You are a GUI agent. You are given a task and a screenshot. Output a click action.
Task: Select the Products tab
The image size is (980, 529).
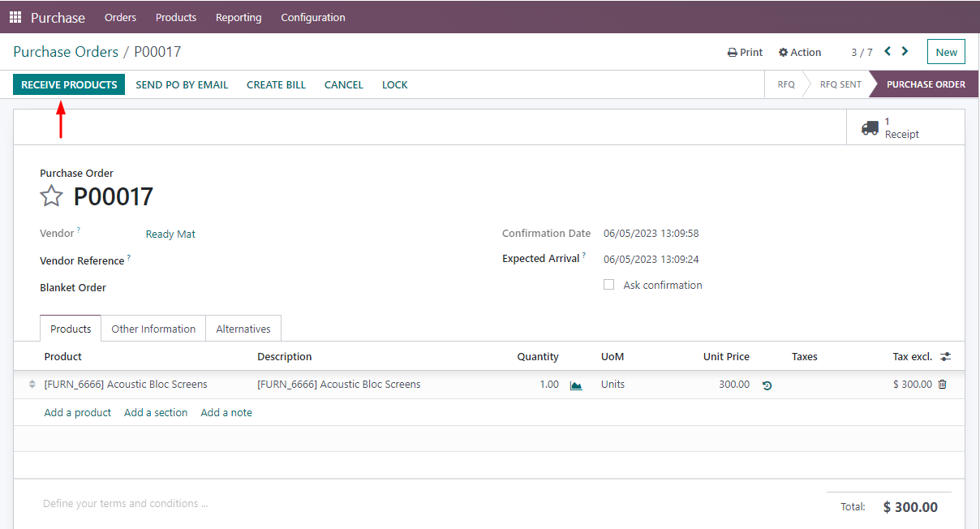[x=71, y=329]
